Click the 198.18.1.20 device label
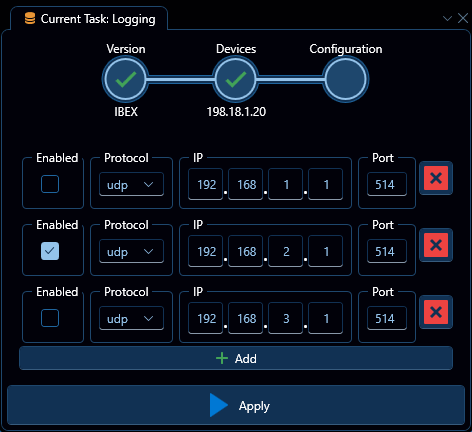Image resolution: width=472 pixels, height=432 pixels. click(236, 111)
